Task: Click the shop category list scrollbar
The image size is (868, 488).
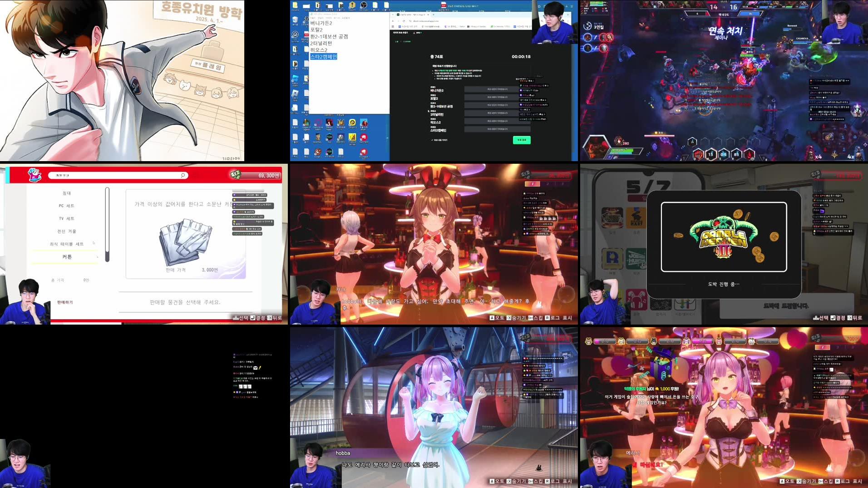Action: [107, 225]
